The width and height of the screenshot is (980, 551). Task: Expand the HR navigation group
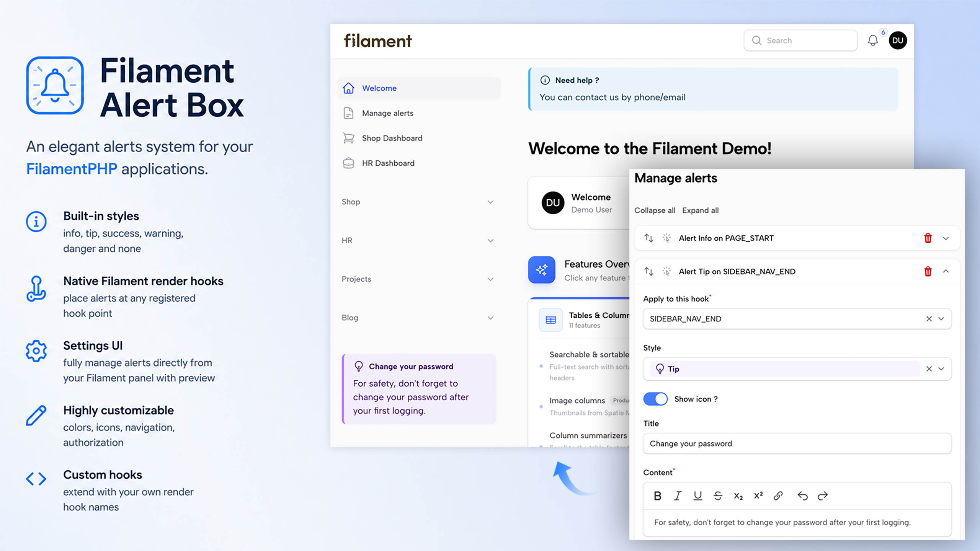tap(490, 240)
